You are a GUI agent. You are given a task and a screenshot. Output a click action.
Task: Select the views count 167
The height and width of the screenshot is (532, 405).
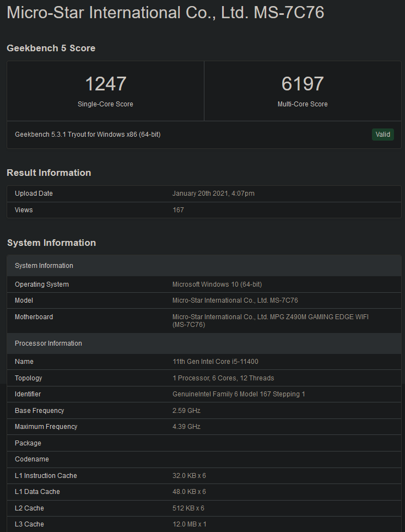[178, 210]
